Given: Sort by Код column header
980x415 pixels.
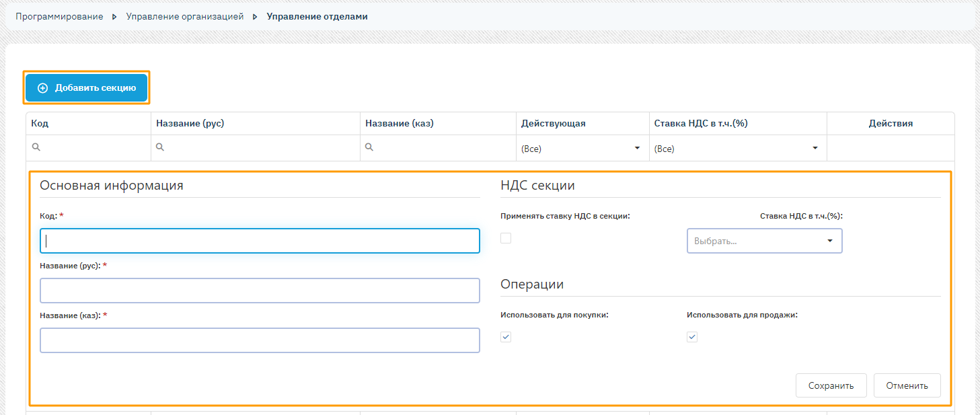Looking at the screenshot, I should [x=88, y=124].
